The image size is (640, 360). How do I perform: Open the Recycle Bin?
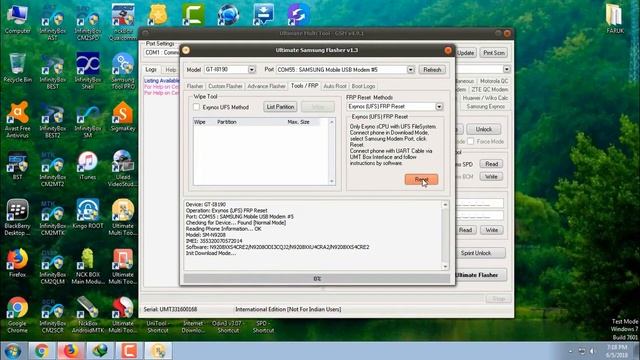18,68
